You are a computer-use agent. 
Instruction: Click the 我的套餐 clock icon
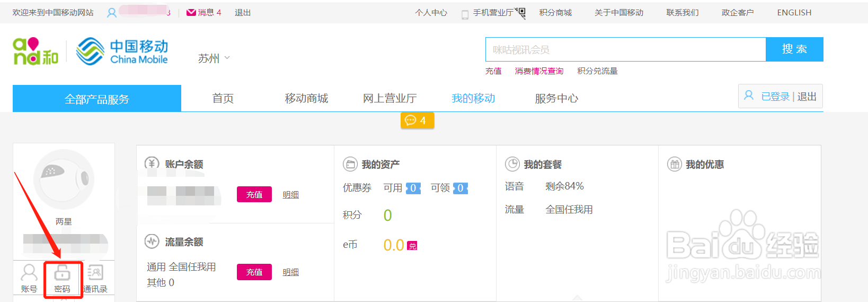(x=512, y=164)
